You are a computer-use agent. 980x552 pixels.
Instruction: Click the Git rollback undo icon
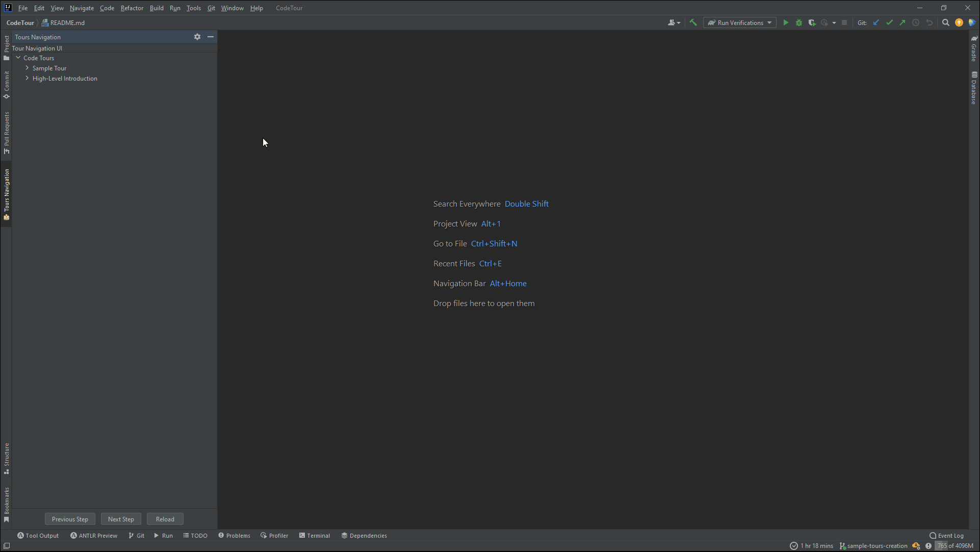pos(929,22)
